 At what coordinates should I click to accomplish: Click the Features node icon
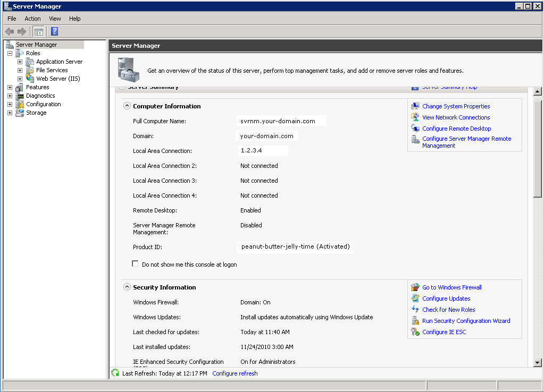coord(20,87)
